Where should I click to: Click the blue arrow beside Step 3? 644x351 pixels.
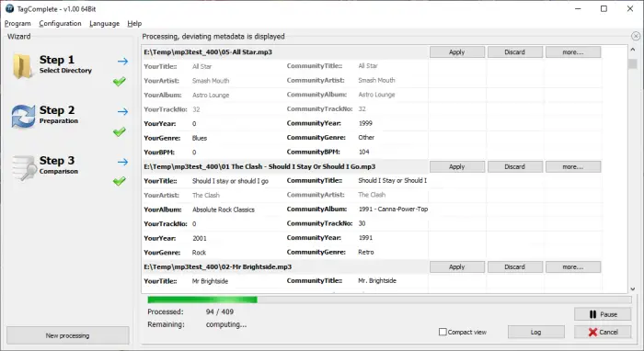(x=122, y=162)
